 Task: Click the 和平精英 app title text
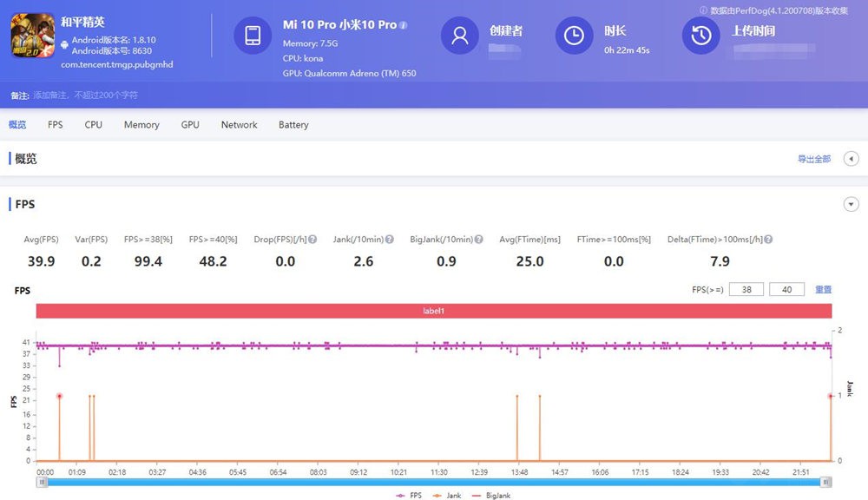(82, 23)
